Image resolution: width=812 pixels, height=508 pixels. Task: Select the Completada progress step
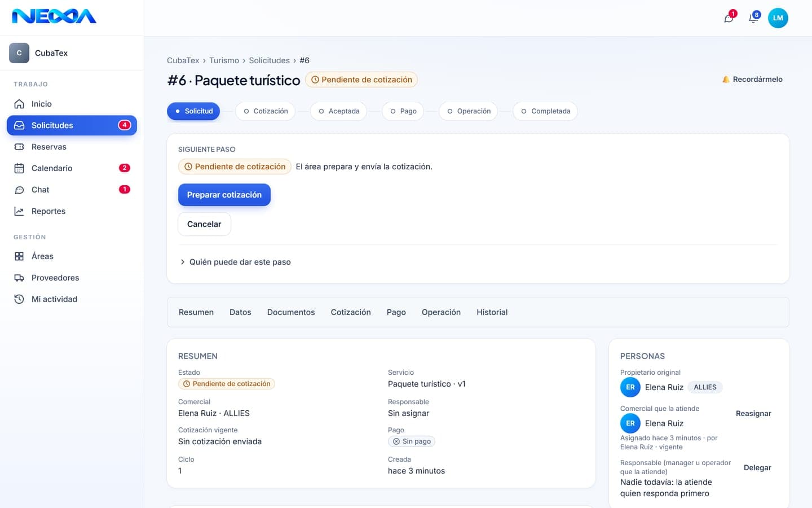[545, 111]
